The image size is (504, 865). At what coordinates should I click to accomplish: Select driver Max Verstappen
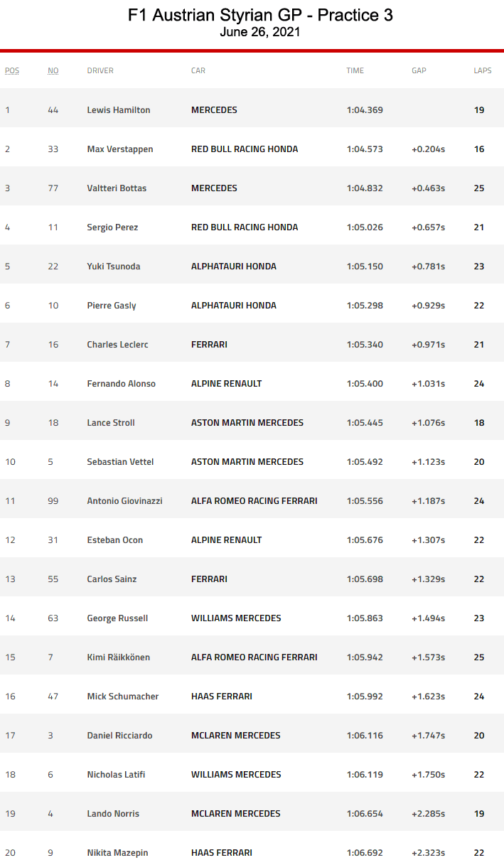click(x=120, y=149)
